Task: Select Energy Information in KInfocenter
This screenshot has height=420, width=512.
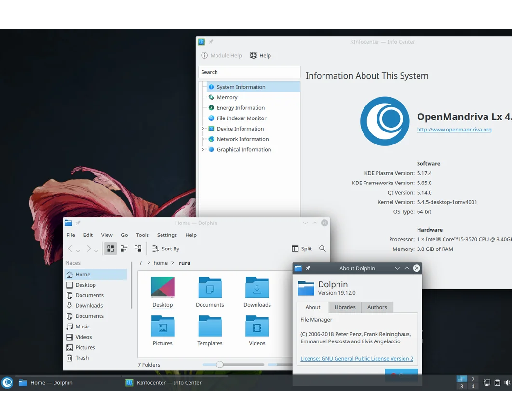Action: tap(253, 108)
